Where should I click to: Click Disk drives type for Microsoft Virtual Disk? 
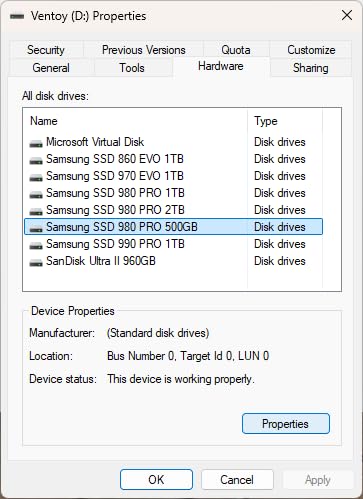click(280, 142)
